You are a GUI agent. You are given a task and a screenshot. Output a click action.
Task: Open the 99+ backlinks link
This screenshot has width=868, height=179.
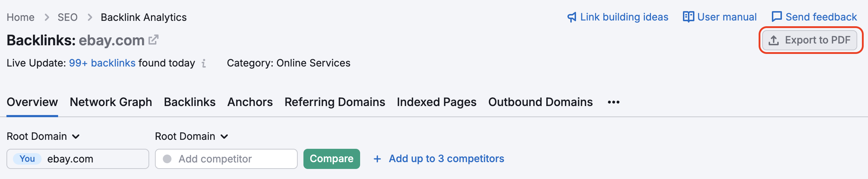[102, 63]
